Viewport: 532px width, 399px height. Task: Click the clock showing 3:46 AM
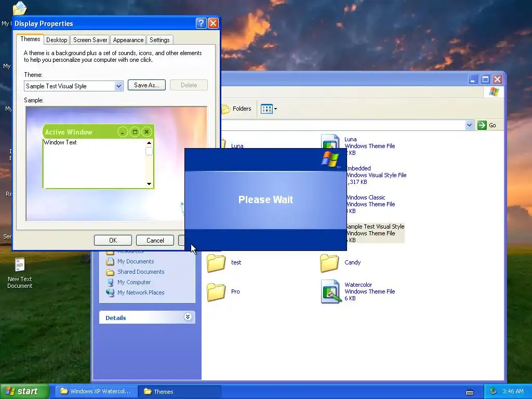pyautogui.click(x=513, y=391)
